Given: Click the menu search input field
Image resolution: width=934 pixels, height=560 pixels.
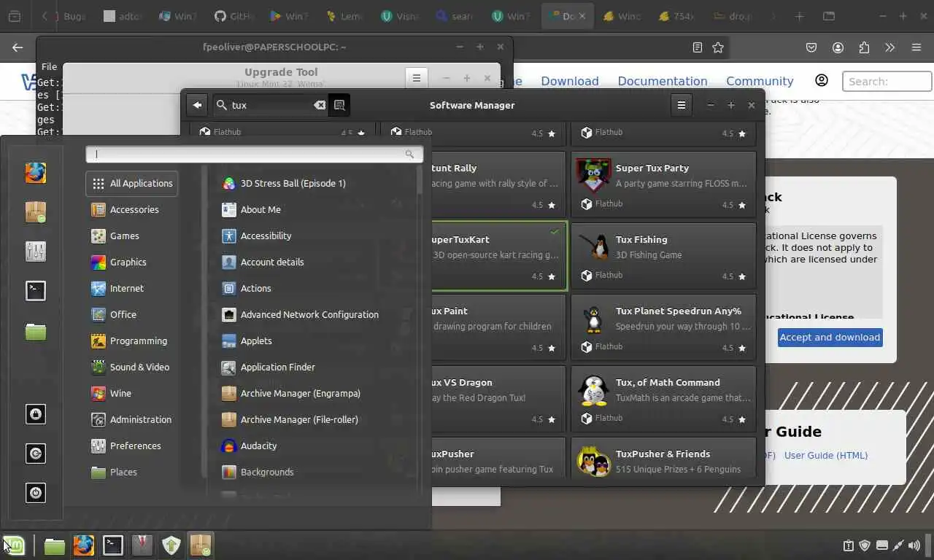Looking at the screenshot, I should (254, 154).
